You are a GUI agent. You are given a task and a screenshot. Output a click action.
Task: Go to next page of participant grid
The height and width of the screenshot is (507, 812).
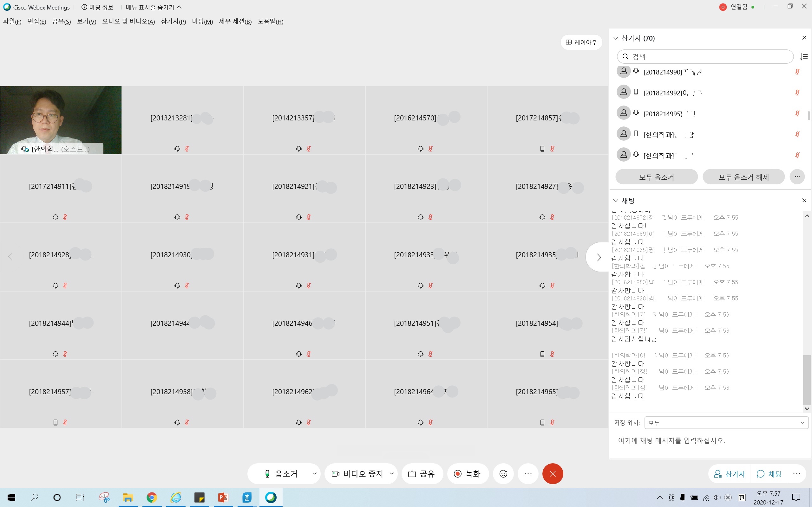599,257
